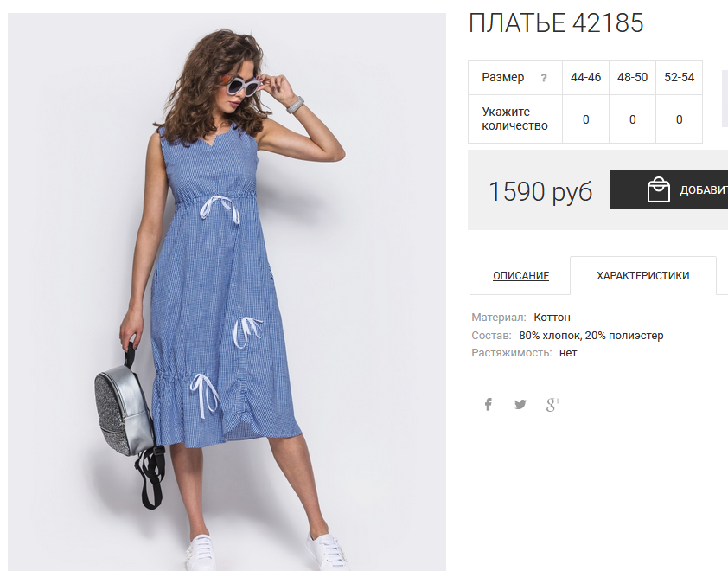The height and width of the screenshot is (571, 728).
Task: Click the ПЛАТЬЕ 42185 product title
Action: (556, 22)
